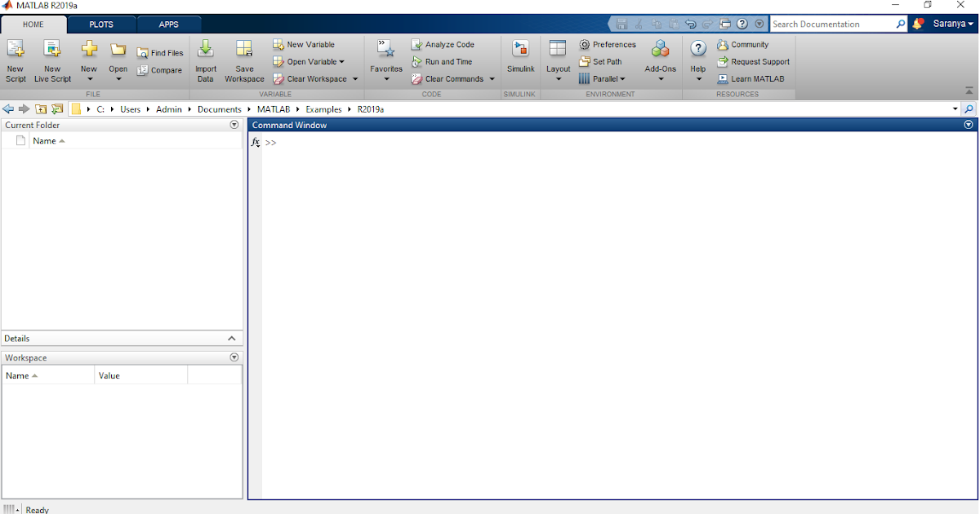
Task: Click inside the Search Documentation field
Action: click(x=833, y=24)
